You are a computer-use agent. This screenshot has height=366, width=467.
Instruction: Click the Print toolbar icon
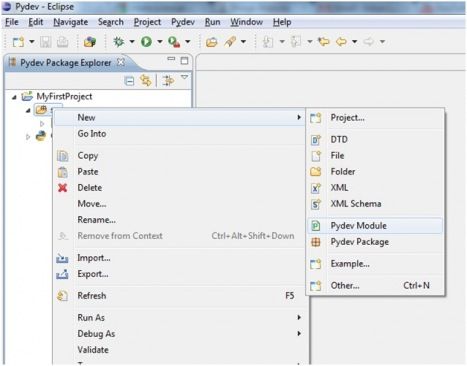point(62,42)
